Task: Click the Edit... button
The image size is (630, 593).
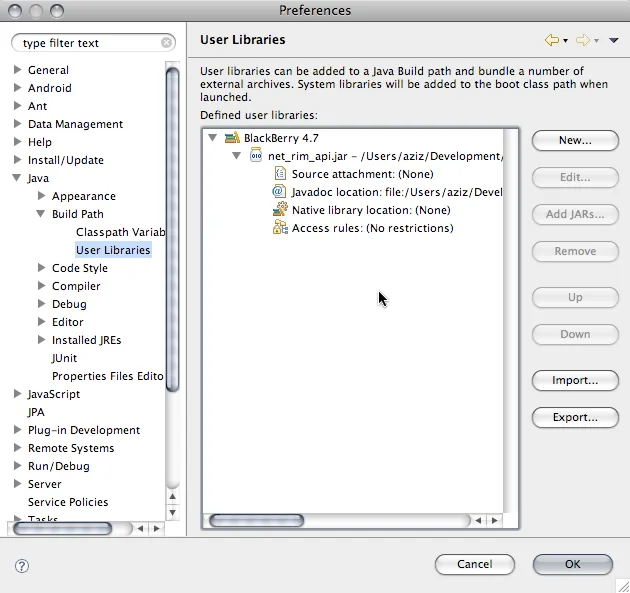Action: pos(575,178)
